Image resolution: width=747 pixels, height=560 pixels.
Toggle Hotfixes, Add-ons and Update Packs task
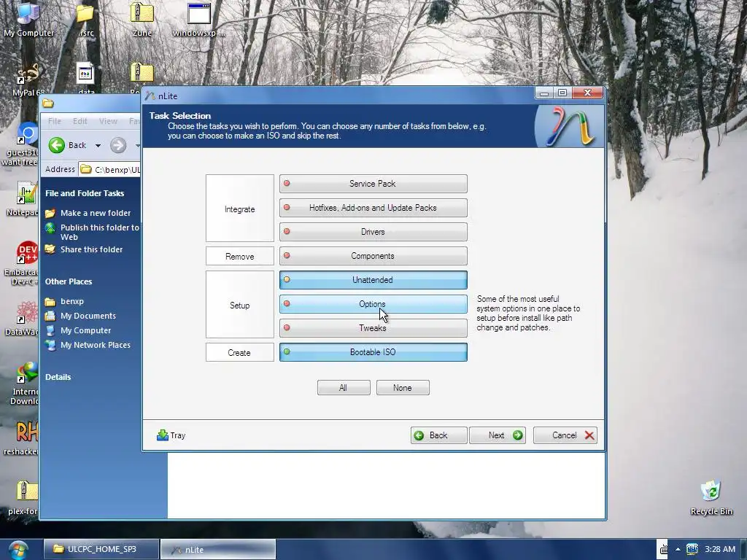(x=373, y=208)
